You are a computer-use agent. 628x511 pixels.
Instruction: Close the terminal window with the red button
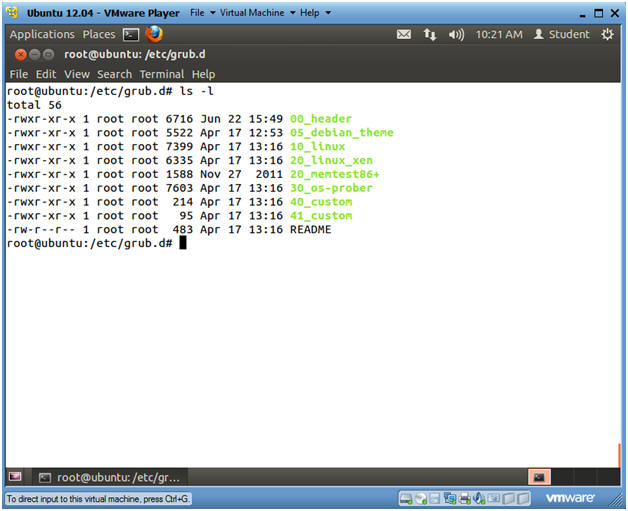20,54
